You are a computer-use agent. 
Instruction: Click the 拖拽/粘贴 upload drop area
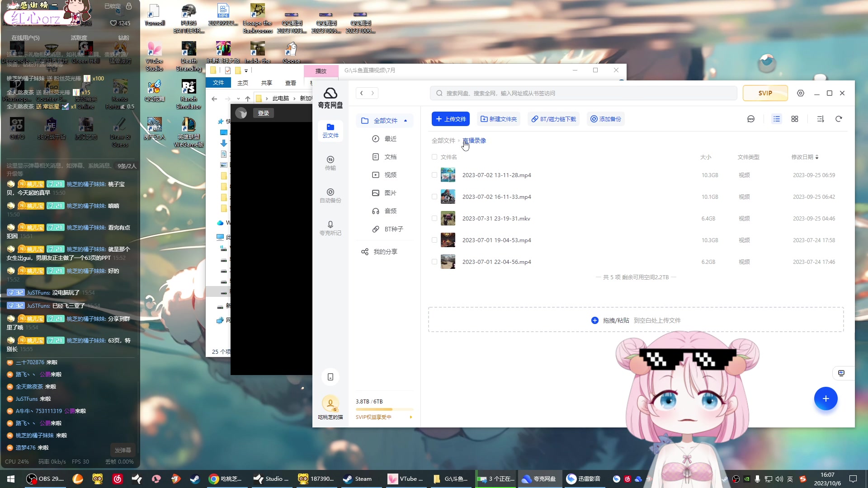(x=636, y=320)
